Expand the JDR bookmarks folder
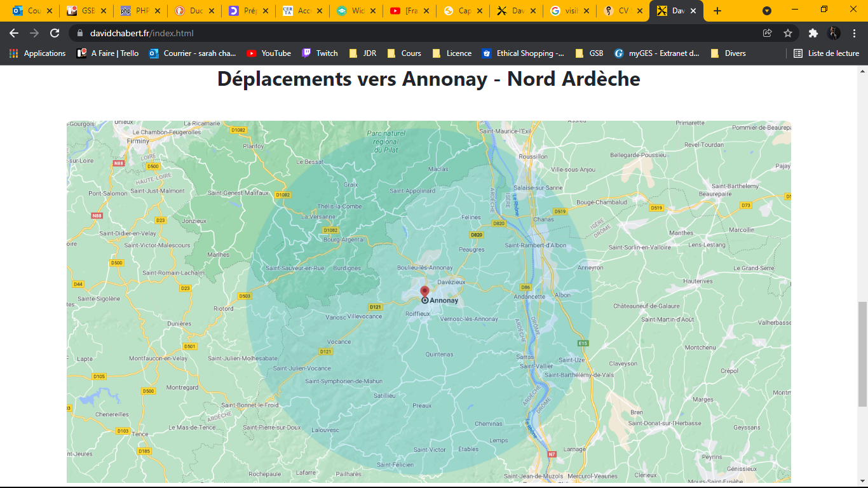Screen dimensions: 868x488 362,53
